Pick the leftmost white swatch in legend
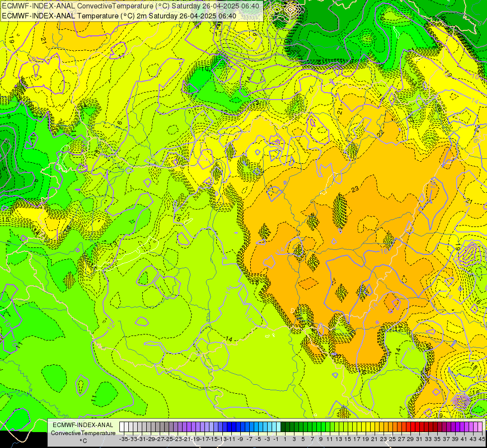 point(122,427)
